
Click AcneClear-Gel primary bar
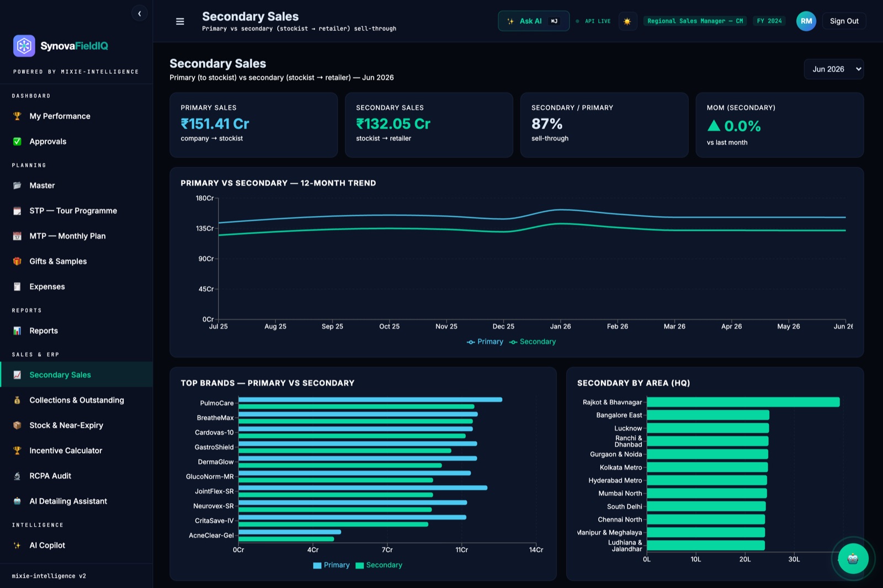(x=290, y=532)
